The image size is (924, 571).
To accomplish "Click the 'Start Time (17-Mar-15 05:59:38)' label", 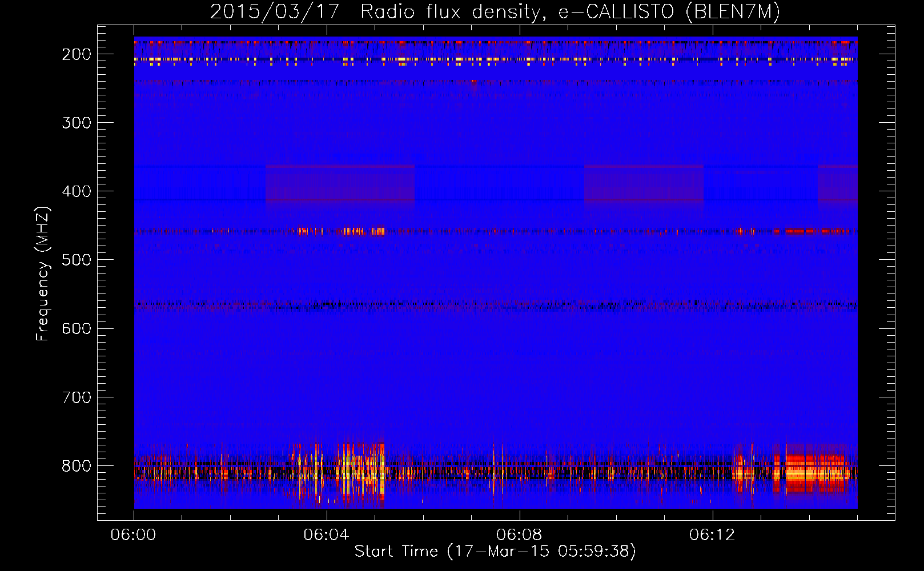I will click(x=495, y=552).
